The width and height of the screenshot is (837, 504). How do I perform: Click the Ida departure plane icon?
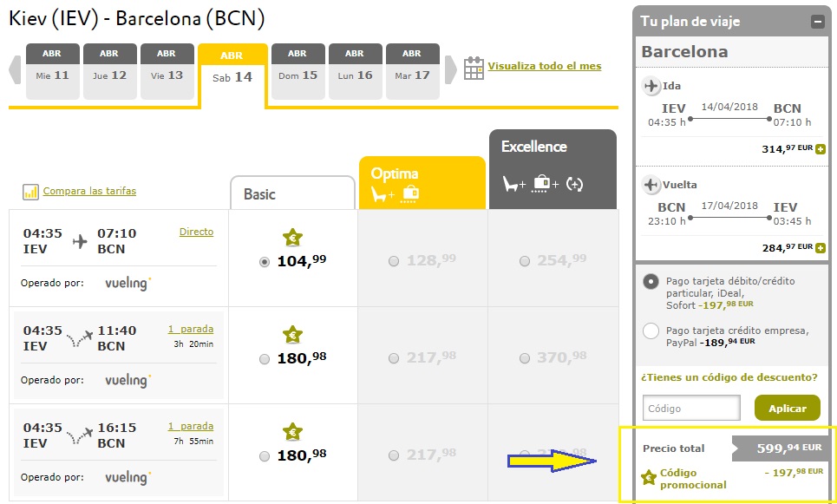click(651, 86)
